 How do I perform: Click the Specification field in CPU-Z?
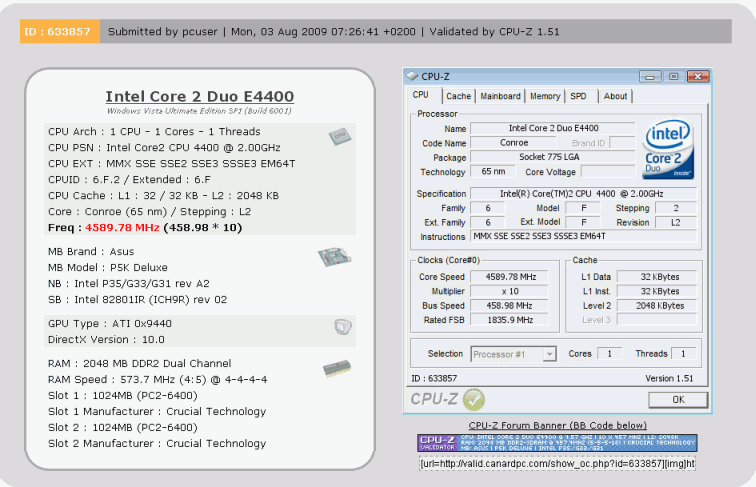[583, 194]
